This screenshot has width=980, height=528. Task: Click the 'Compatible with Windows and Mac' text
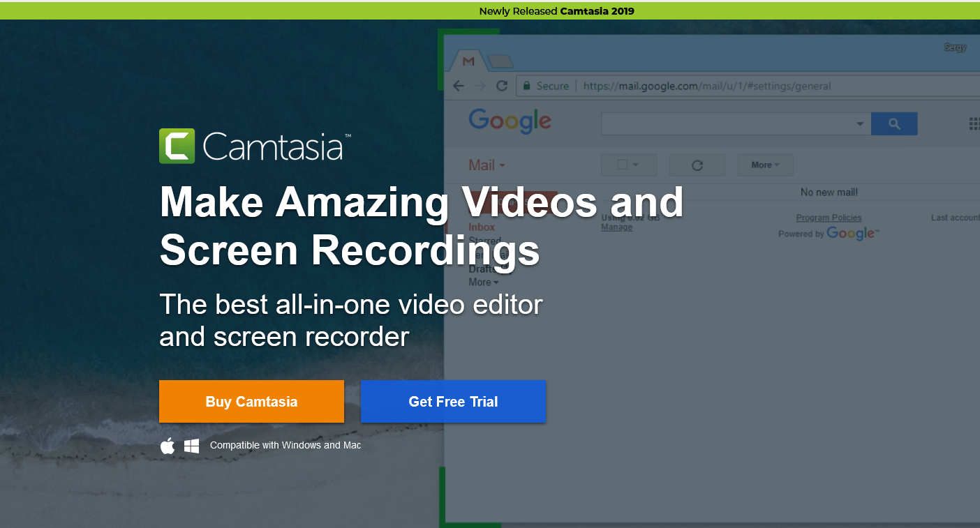285,445
